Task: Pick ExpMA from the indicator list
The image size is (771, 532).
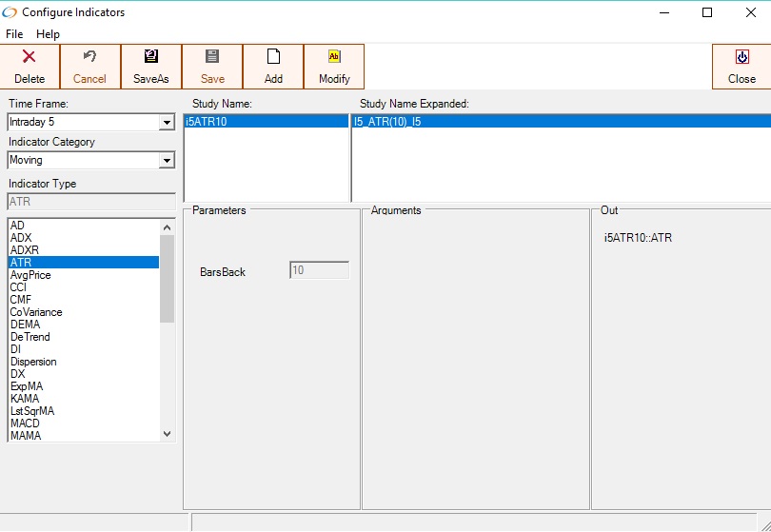Action: (x=26, y=386)
